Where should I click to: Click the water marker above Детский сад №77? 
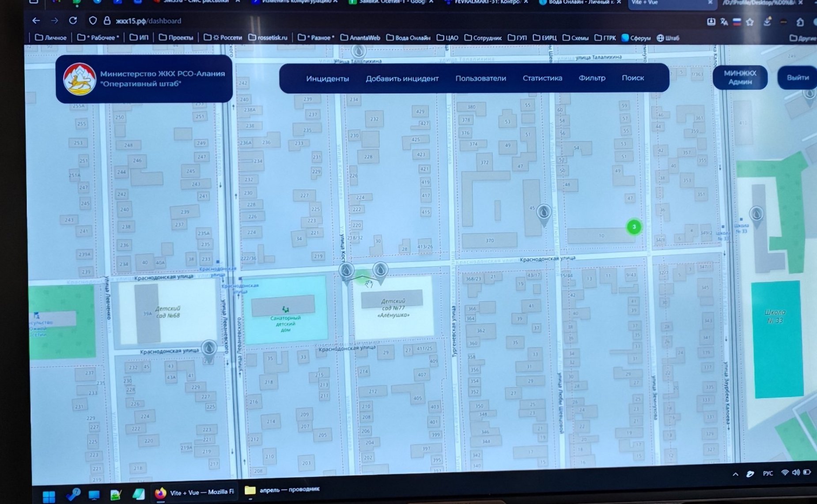(380, 270)
